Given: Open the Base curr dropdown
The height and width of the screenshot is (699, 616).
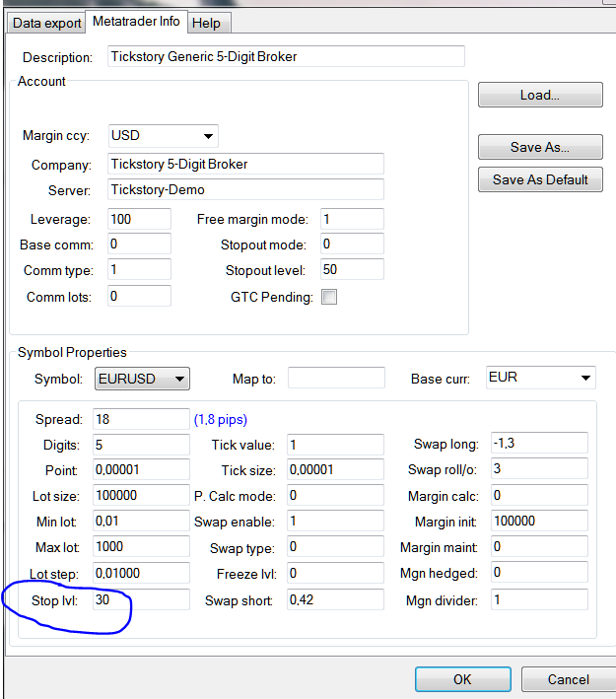Looking at the screenshot, I should [x=541, y=378].
